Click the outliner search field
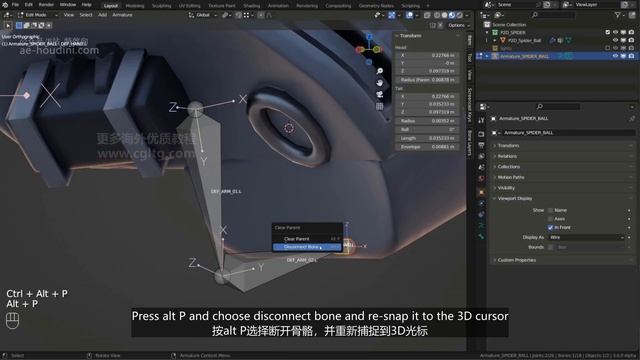This screenshot has height=360, width=640. click(553, 15)
